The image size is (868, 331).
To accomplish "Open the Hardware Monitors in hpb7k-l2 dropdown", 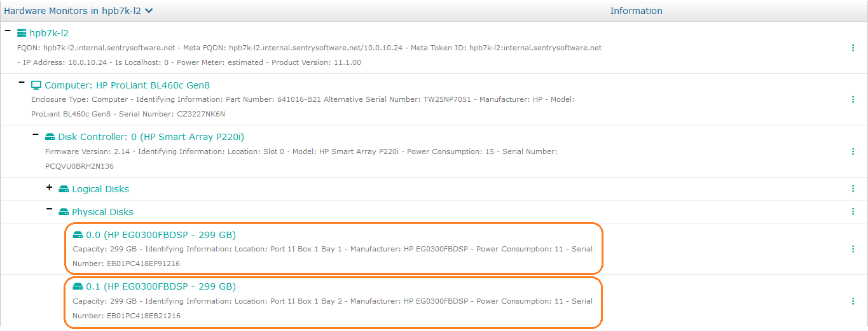I will tap(148, 11).
